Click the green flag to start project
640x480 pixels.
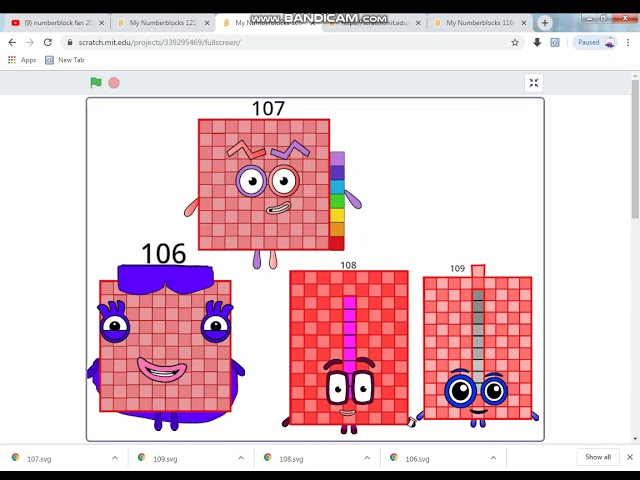96,83
